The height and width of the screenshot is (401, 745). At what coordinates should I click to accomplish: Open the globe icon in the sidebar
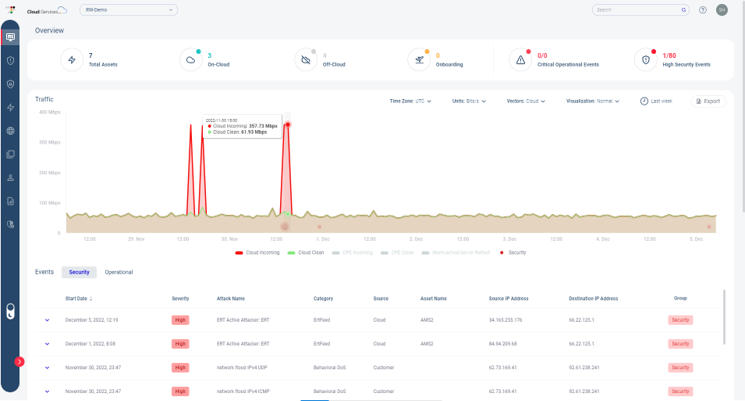click(10, 131)
